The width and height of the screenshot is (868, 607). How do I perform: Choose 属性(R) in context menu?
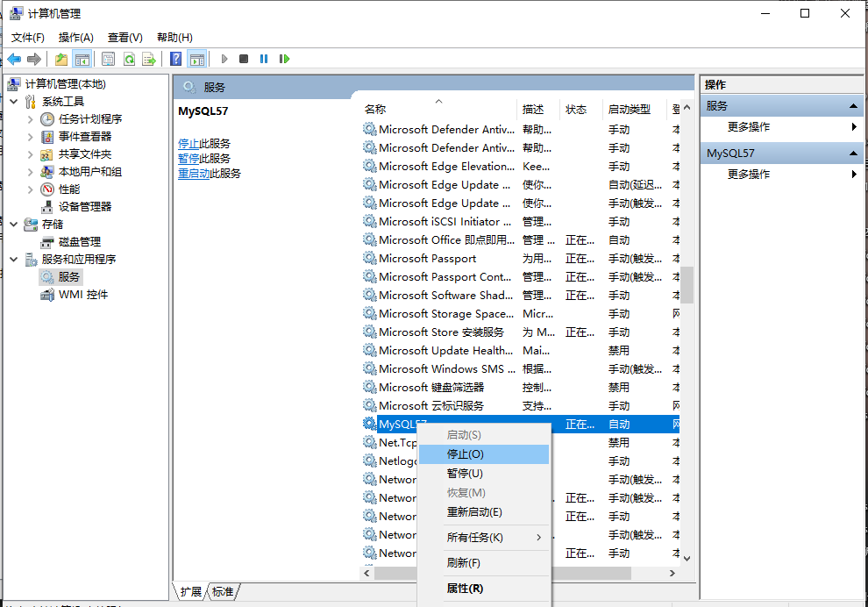[x=484, y=589]
